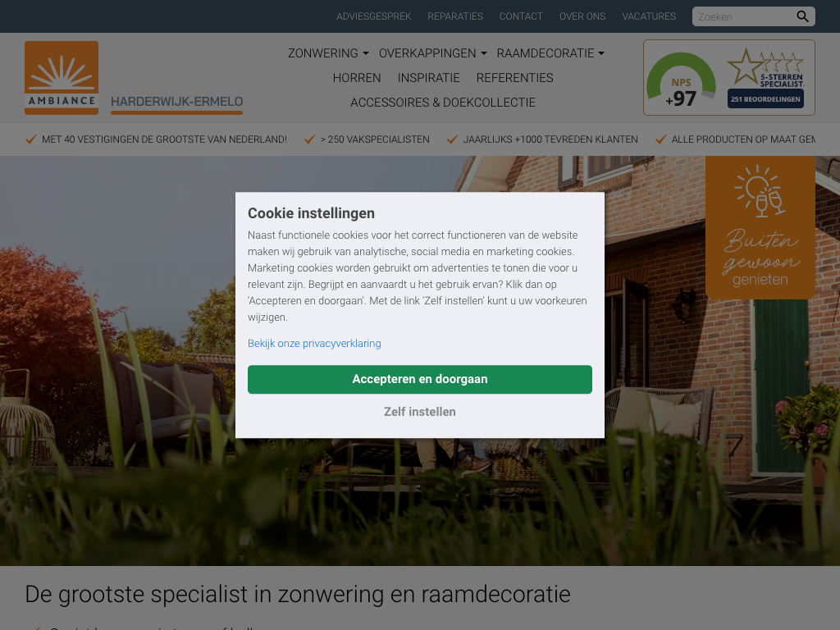840x630 pixels.
Task: Click the NPS +97 gauge badge
Action: (681, 80)
